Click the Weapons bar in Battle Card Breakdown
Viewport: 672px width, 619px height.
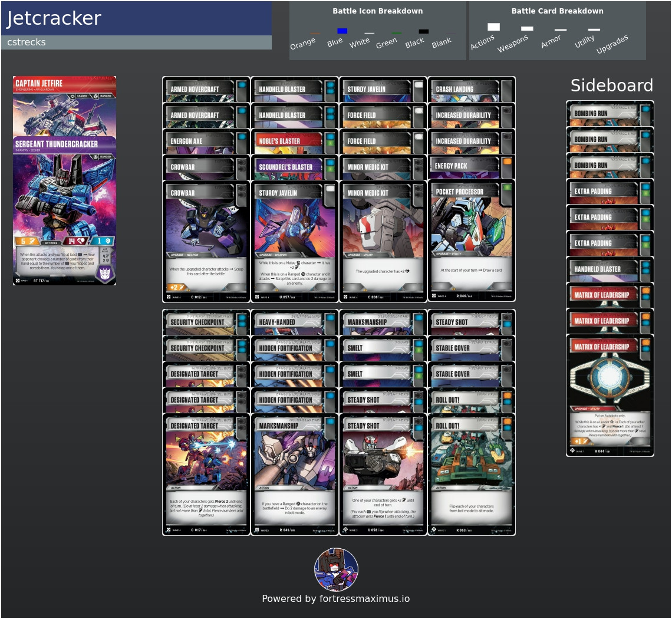pyautogui.click(x=527, y=29)
